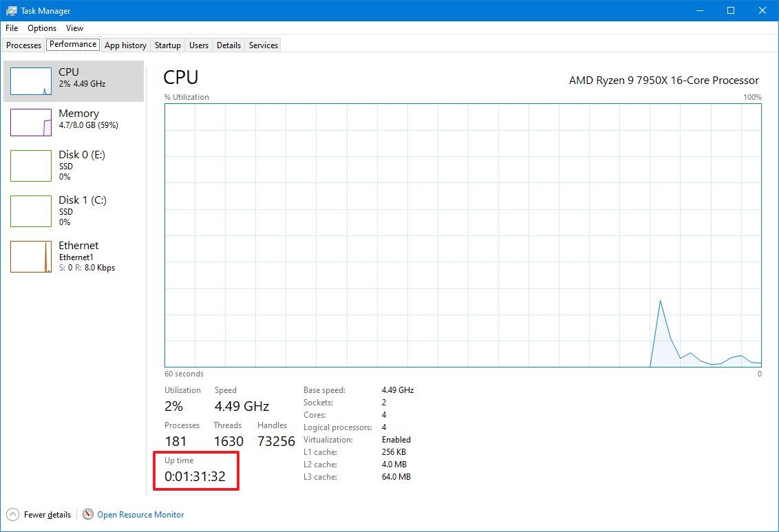This screenshot has width=779, height=532.
Task: Open the App history tab
Action: (125, 45)
